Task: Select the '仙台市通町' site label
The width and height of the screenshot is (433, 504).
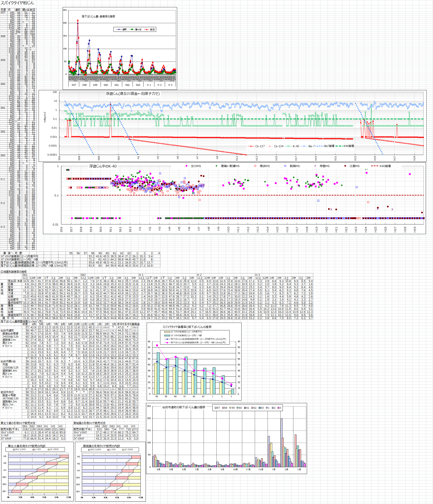Action: pos(7,330)
